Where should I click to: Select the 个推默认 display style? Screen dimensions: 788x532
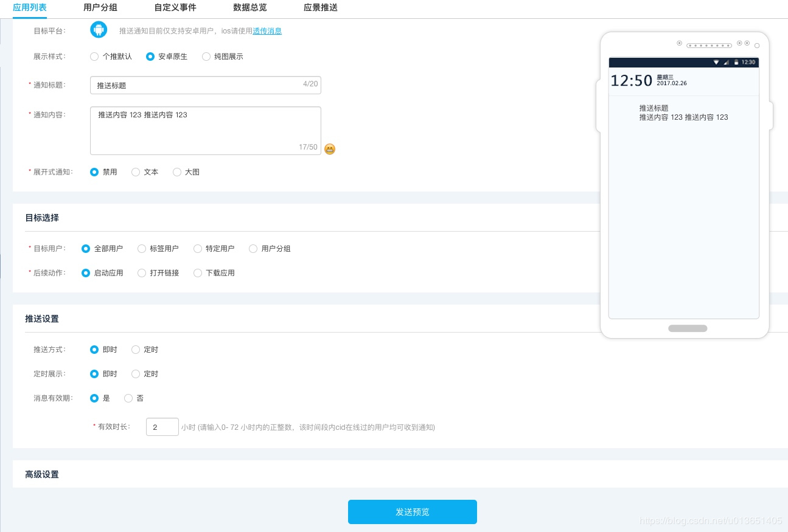(95, 57)
